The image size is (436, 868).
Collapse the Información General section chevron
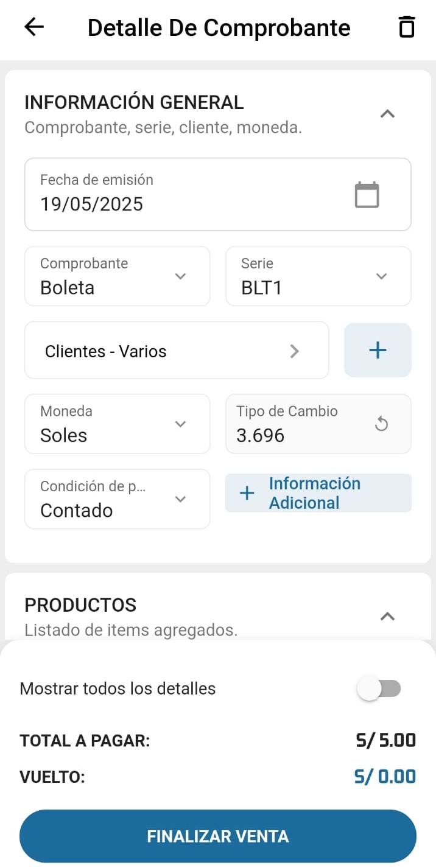pos(387,114)
